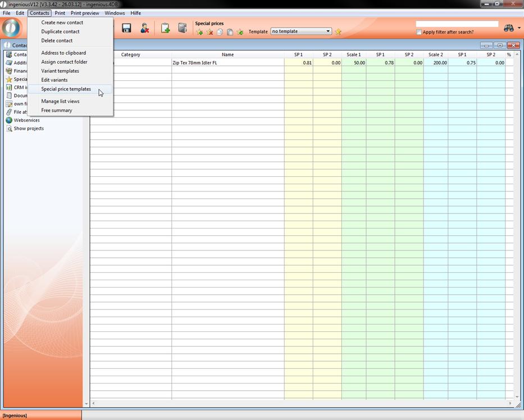Choose 'Create new contact' from menu

(62, 22)
